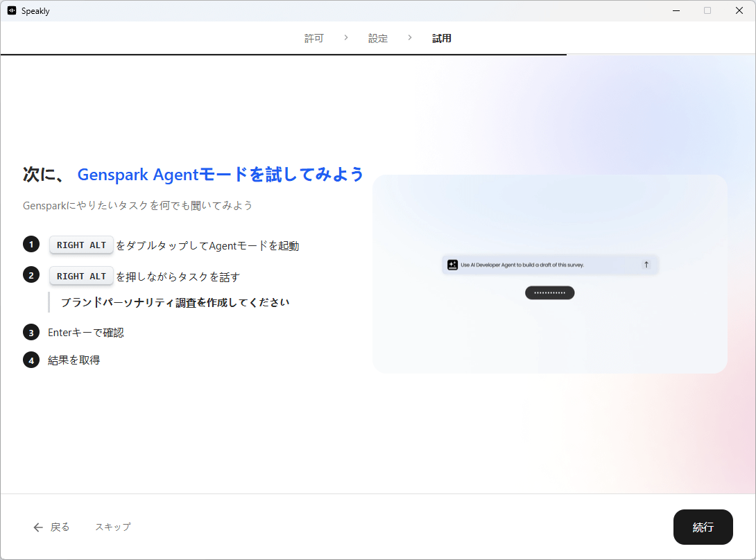This screenshot has height=560, width=756.
Task: Click the Speakly app icon in title bar
Action: pos(12,11)
